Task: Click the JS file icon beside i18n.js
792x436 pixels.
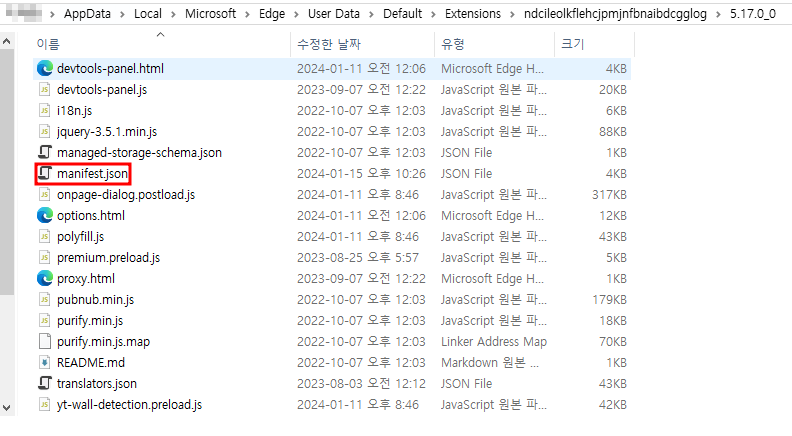Action: tap(45, 111)
